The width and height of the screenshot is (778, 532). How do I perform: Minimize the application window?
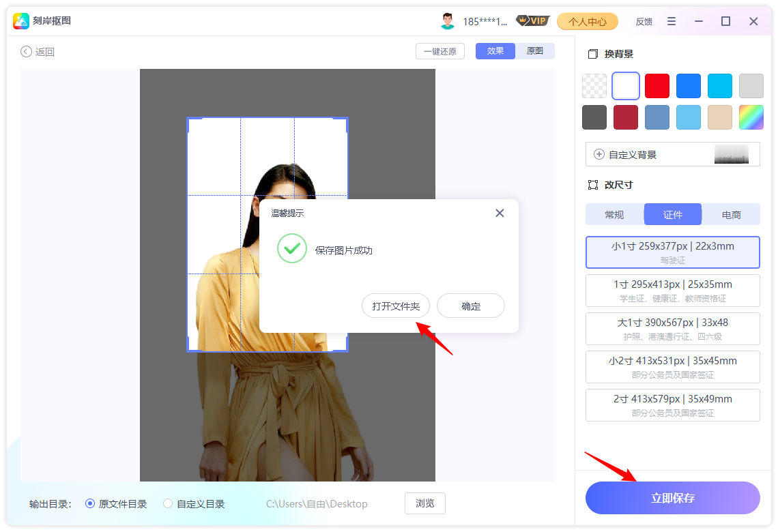click(699, 21)
